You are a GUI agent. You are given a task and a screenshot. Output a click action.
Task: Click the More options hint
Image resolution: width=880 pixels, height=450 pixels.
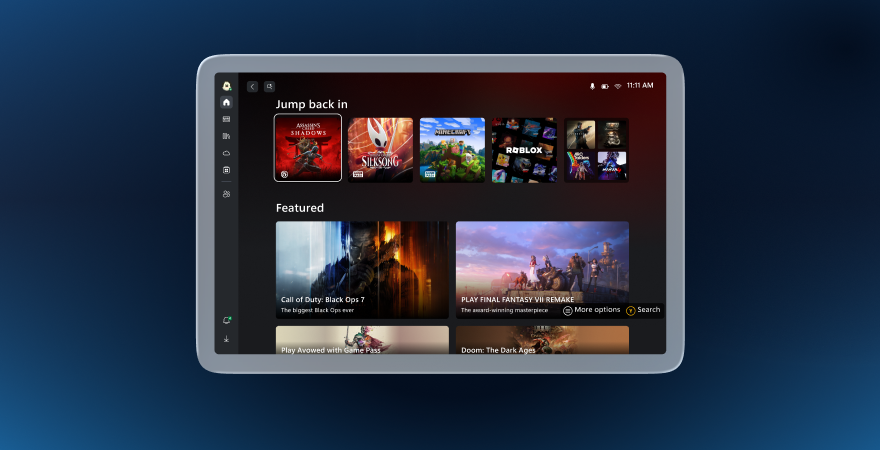(592, 310)
